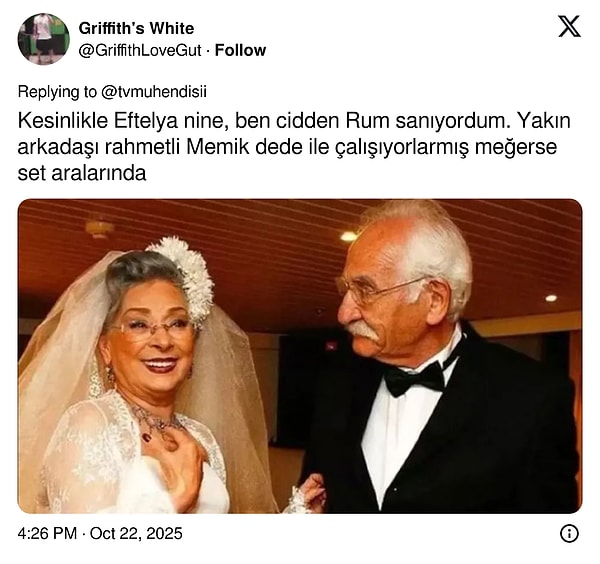Viewport: 600px width, 564px height.
Task: Follow the @GriffithLoveGut account
Action: click(x=240, y=50)
